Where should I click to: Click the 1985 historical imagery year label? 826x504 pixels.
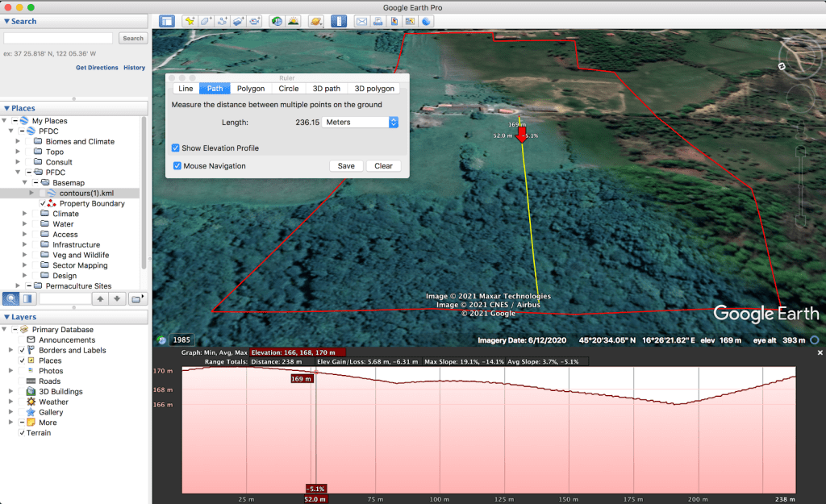tap(181, 340)
